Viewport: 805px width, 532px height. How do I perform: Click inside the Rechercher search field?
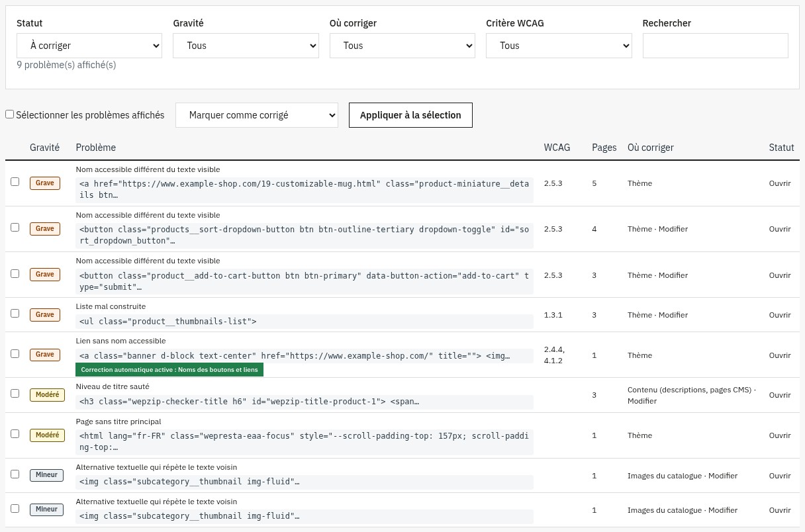point(716,46)
